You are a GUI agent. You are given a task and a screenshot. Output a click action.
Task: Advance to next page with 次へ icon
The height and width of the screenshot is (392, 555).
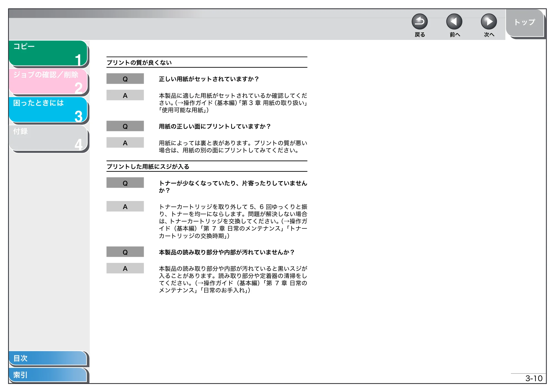[489, 22]
